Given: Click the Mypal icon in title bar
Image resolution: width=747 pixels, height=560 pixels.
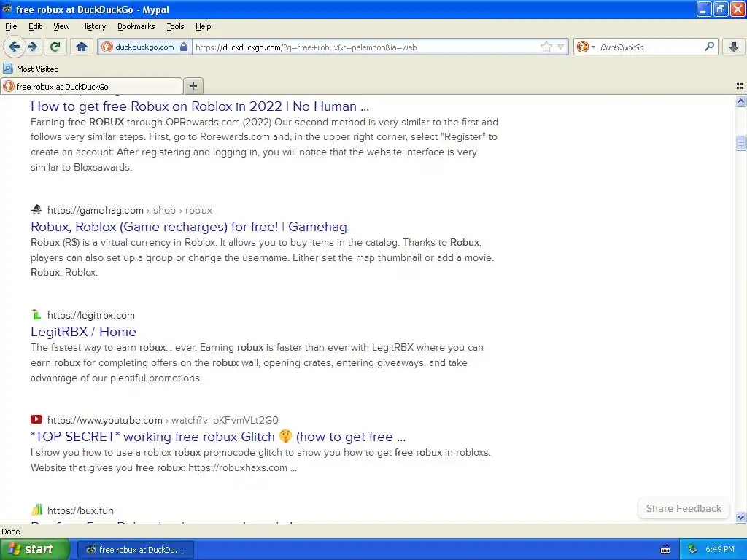Looking at the screenshot, I should tap(7, 9).
